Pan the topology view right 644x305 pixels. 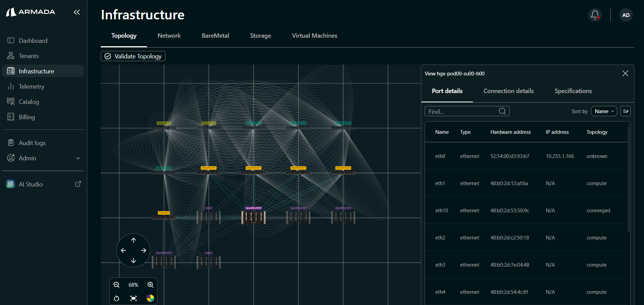[x=144, y=250]
